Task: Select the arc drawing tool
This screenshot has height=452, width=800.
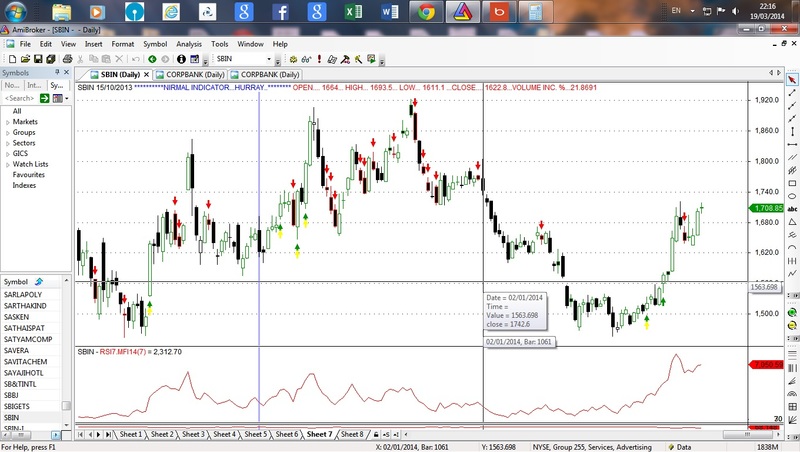Action: (792, 247)
